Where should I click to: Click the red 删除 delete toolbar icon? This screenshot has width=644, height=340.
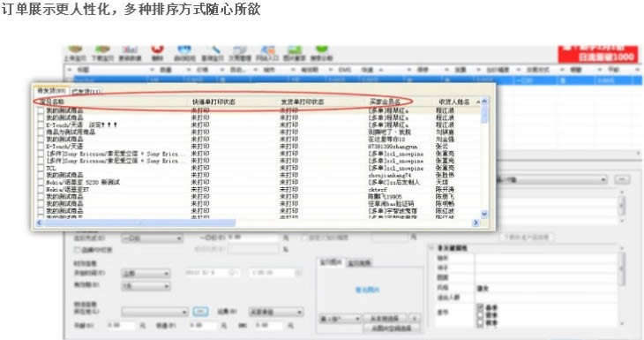158,54
